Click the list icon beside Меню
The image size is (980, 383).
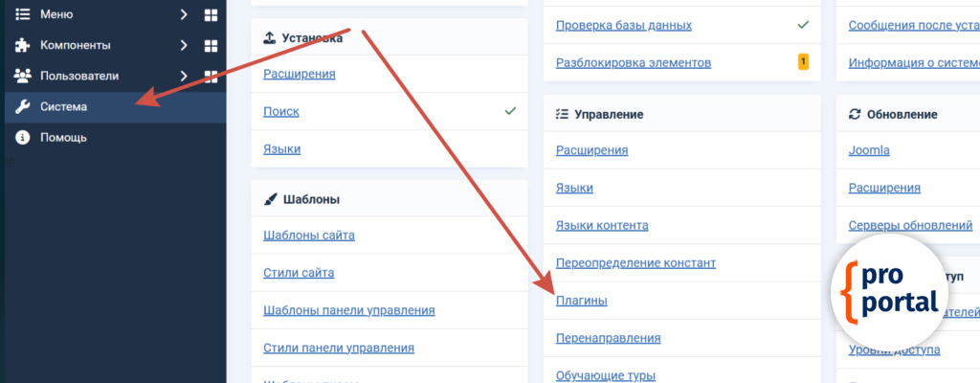tap(22, 14)
